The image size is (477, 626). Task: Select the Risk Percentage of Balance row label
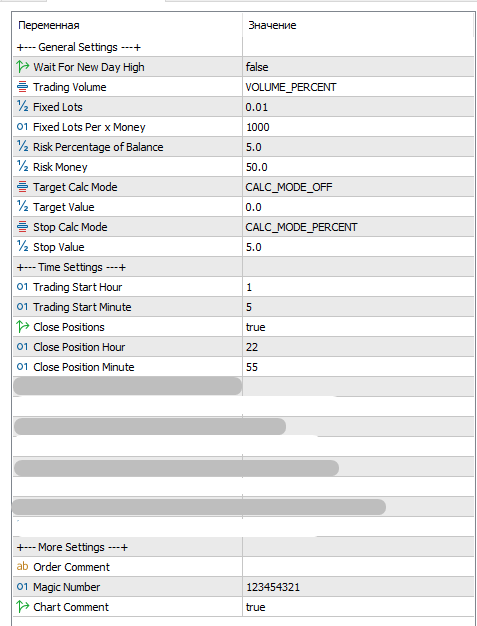98,147
